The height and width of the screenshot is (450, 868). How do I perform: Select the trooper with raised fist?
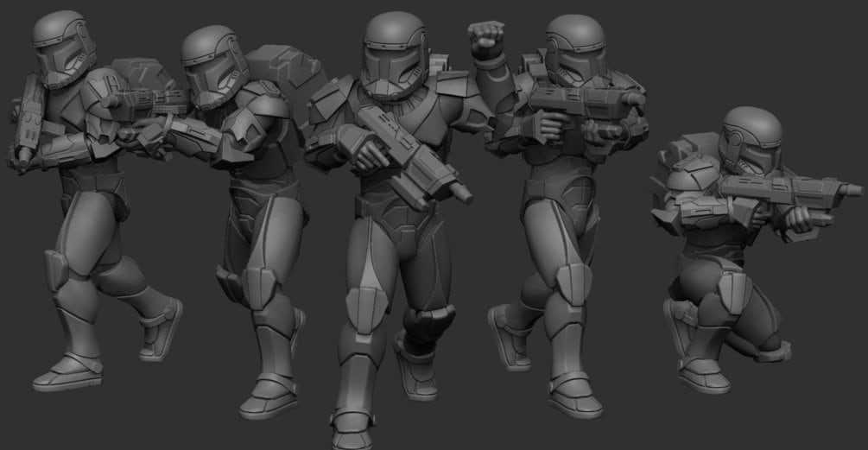[x=559, y=216]
